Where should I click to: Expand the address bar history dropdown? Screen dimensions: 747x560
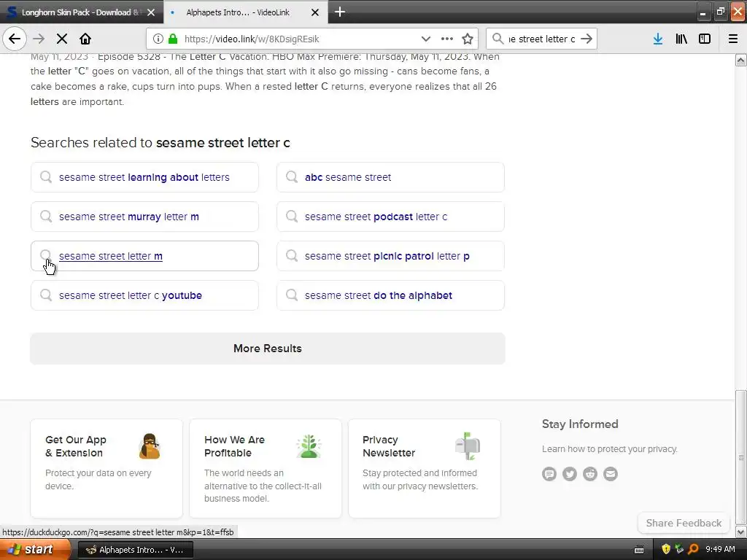click(426, 39)
